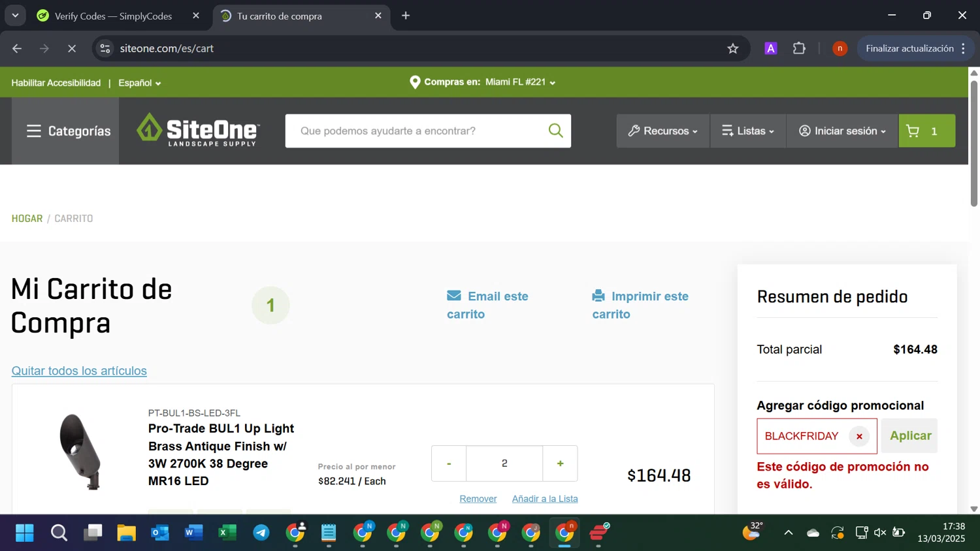Viewport: 980px width, 551px height.
Task: Click Remover link under quantity
Action: click(x=478, y=499)
